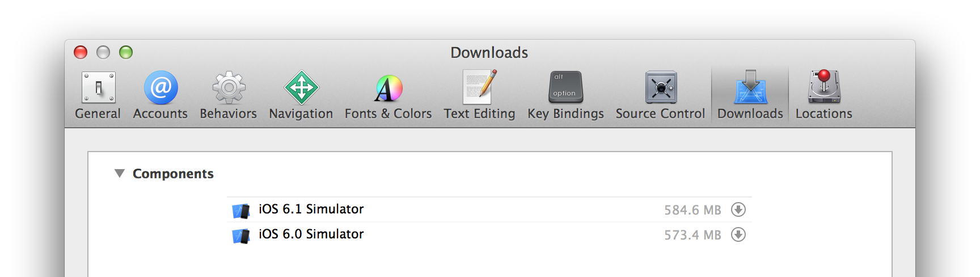Click the iOS 6.1 Simulator component icon
Screen dimensions: 980x277
point(241,211)
